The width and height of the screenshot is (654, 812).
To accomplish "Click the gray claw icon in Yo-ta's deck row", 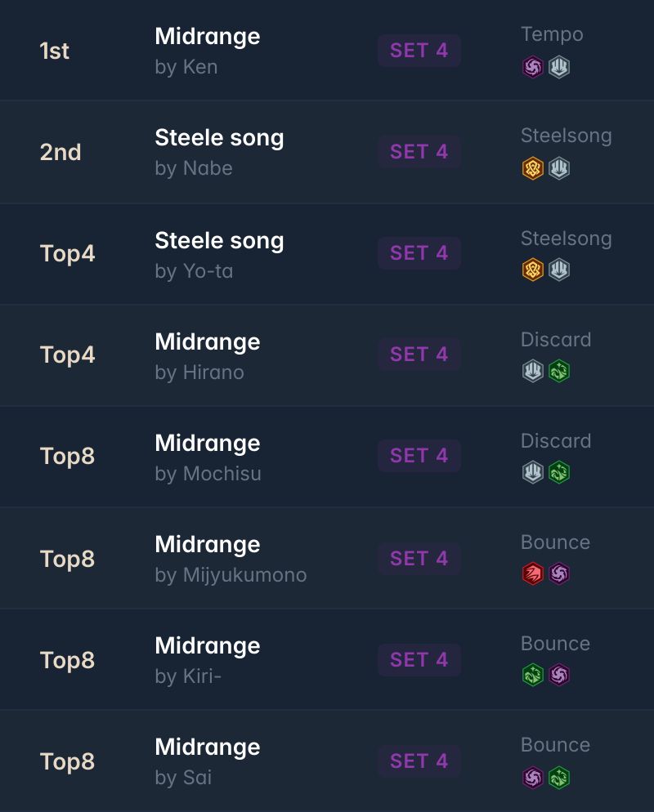I will click(559, 270).
